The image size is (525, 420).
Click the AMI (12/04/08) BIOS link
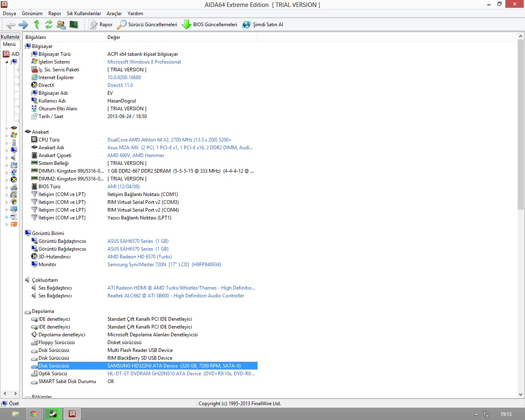click(123, 187)
